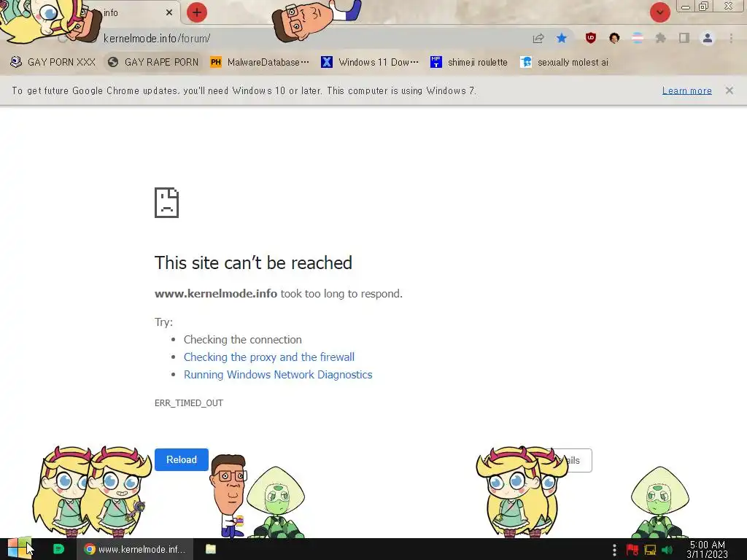The image size is (747, 560).
Task: Click the partially covered Details button
Action: tap(576, 461)
